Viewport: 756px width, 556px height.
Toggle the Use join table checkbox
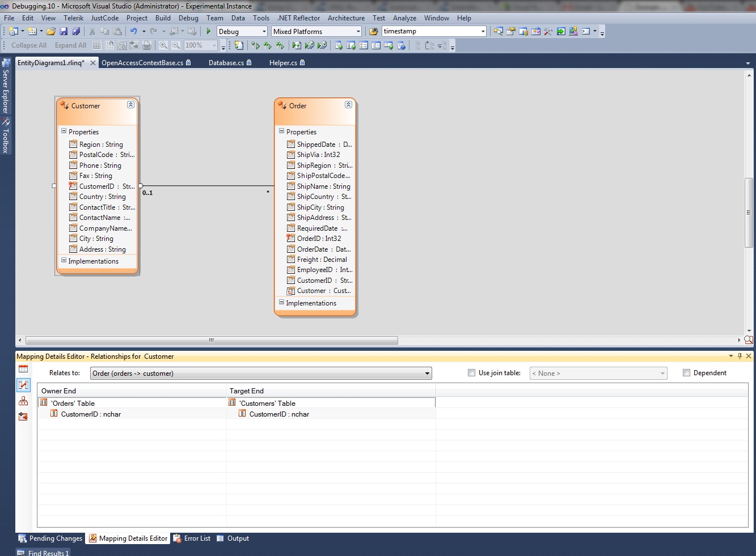[471, 373]
